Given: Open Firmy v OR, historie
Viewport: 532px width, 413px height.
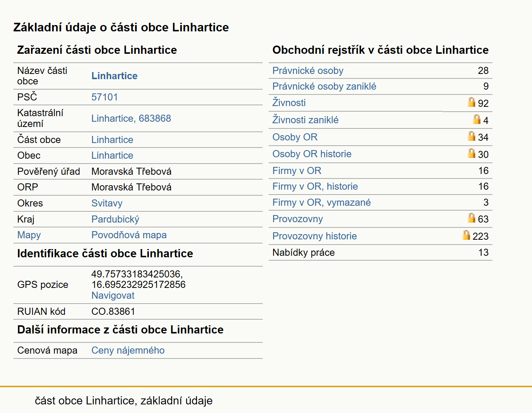Looking at the screenshot, I should tap(315, 186).
